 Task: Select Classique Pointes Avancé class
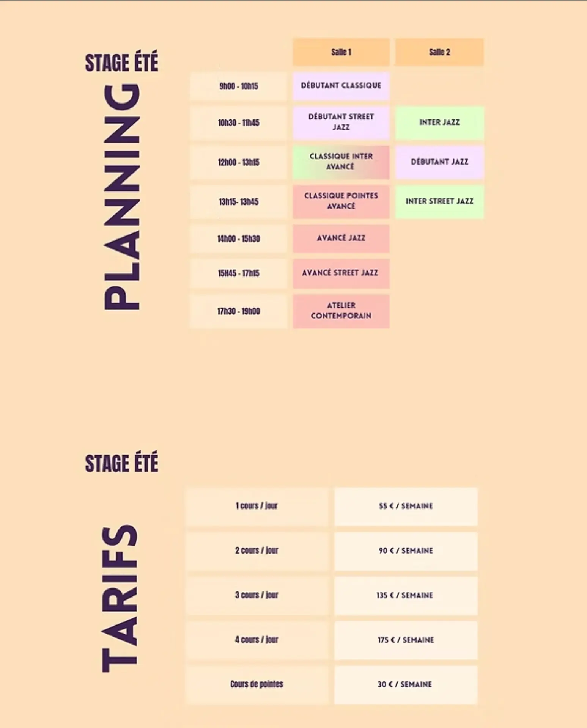tap(341, 202)
